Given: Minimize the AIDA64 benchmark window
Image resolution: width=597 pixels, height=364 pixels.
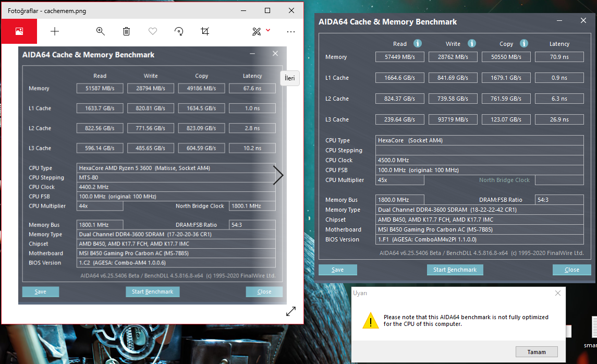Looking at the screenshot, I should click(559, 20).
